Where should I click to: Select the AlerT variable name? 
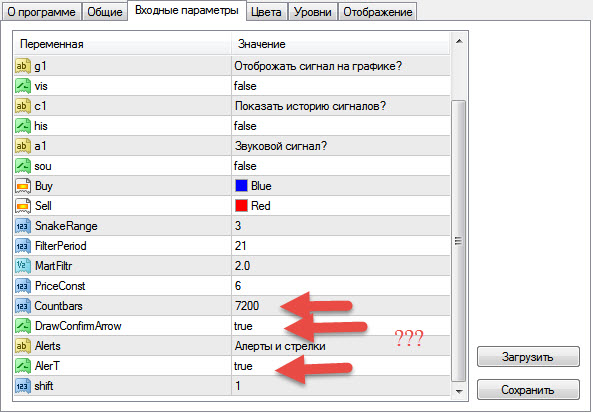pyautogui.click(x=47, y=366)
